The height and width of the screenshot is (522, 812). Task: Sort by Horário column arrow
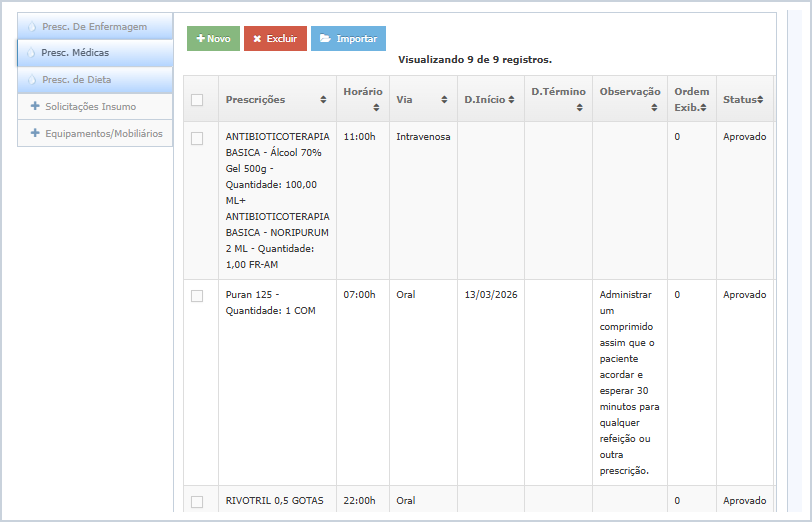click(376, 108)
